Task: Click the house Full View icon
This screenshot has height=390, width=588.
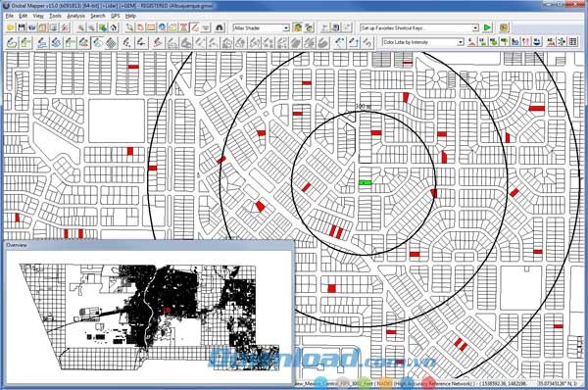Action: 114,27
